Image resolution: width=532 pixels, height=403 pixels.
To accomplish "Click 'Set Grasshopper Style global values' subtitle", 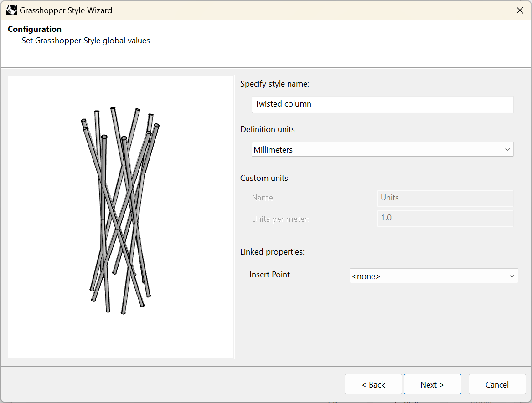I will [86, 41].
